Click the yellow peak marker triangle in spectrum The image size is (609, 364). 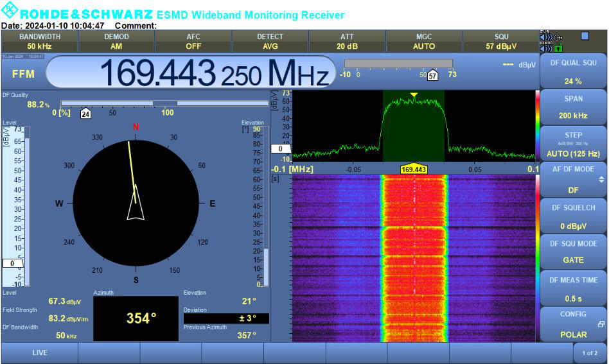pyautogui.click(x=414, y=95)
